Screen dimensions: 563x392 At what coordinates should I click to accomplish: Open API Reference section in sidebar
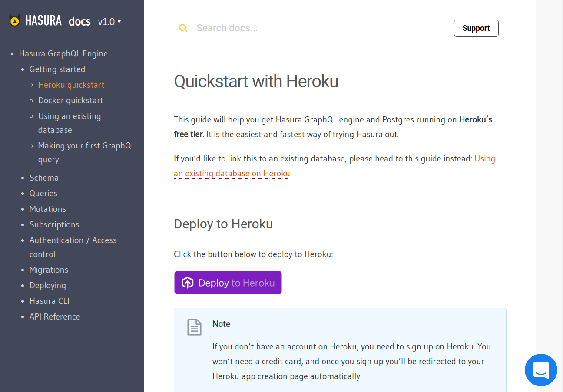tap(55, 317)
